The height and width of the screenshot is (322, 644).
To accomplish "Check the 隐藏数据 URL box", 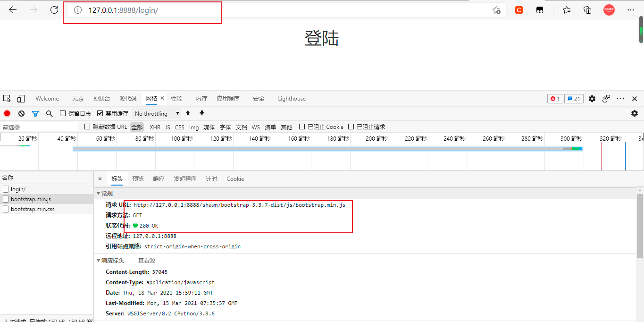I will click(x=87, y=127).
